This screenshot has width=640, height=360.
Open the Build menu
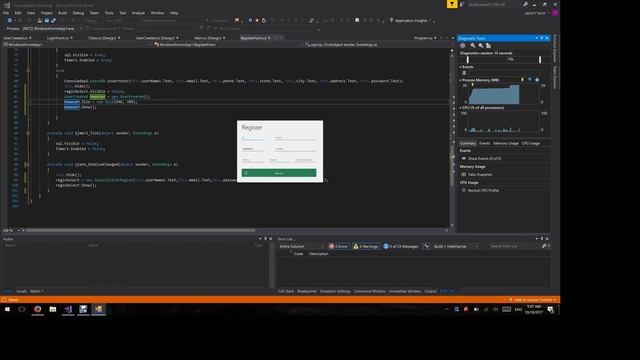click(x=62, y=13)
